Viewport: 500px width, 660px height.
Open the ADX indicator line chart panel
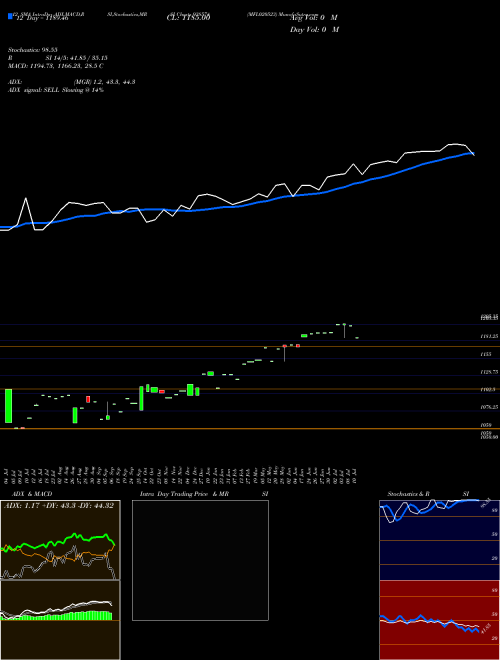coord(60,540)
